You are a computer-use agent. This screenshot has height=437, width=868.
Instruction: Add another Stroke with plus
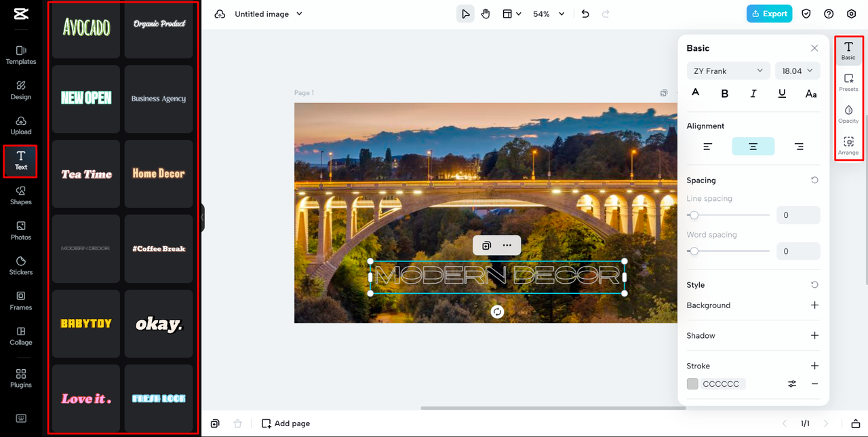[x=814, y=366]
